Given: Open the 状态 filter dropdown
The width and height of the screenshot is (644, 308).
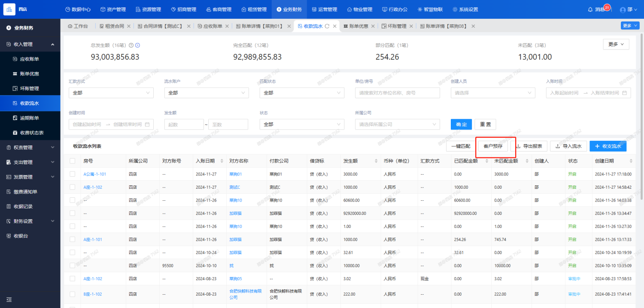Looking at the screenshot, I should click(x=302, y=124).
